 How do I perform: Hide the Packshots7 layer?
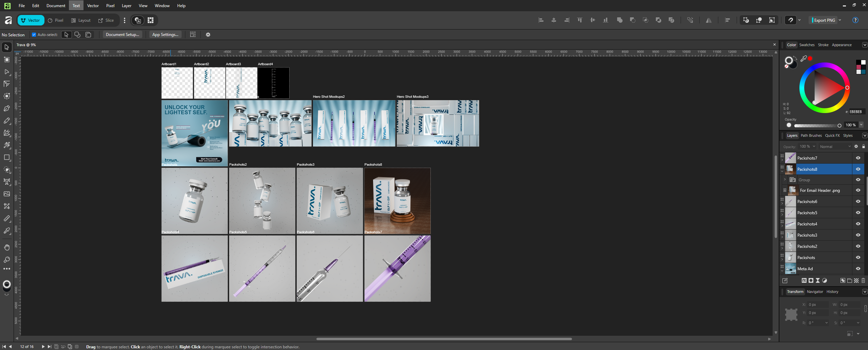click(858, 158)
